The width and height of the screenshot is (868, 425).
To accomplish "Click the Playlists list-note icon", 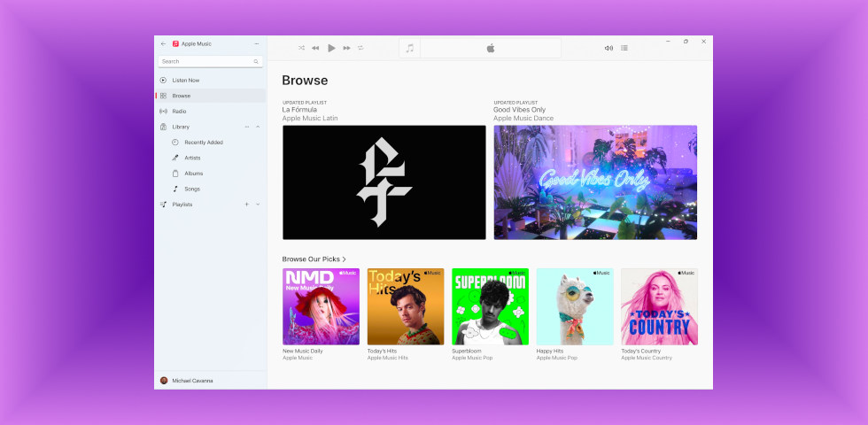I will 163,205.
